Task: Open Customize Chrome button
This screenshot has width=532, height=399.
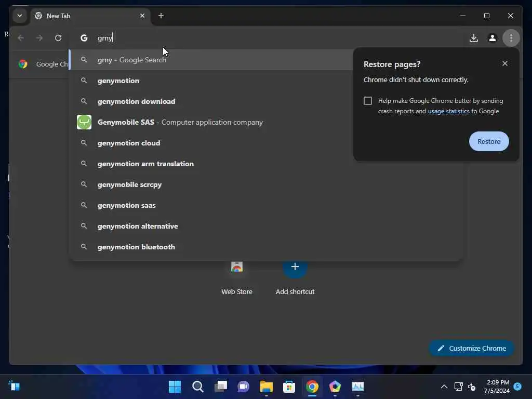Action: click(x=472, y=349)
